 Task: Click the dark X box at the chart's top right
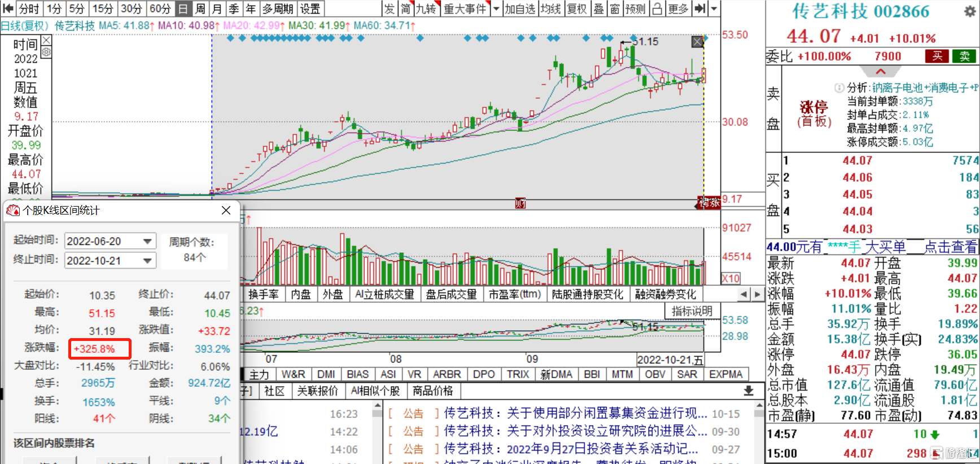(697, 42)
